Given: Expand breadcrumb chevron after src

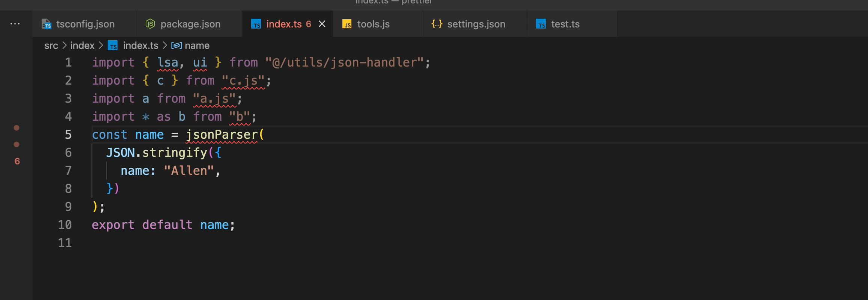Looking at the screenshot, I should click(64, 45).
